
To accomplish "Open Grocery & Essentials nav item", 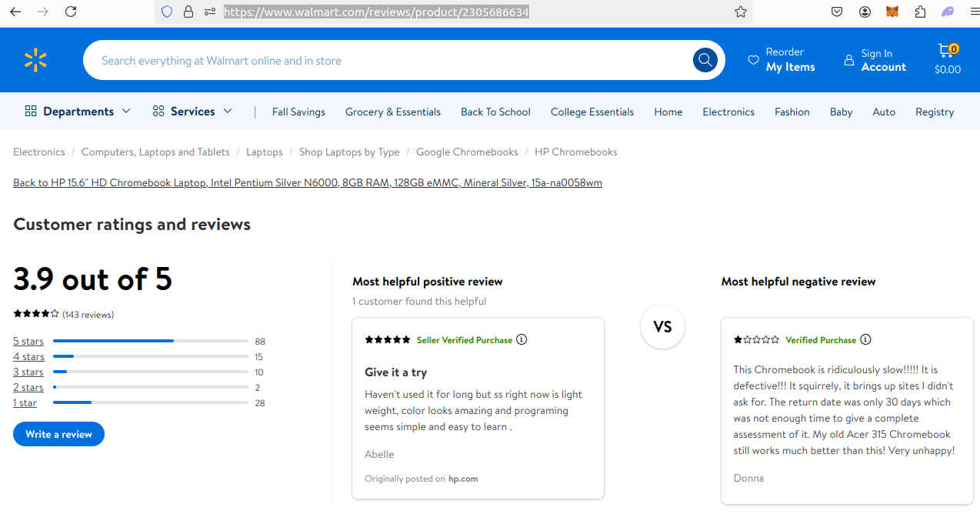I will pos(393,112).
